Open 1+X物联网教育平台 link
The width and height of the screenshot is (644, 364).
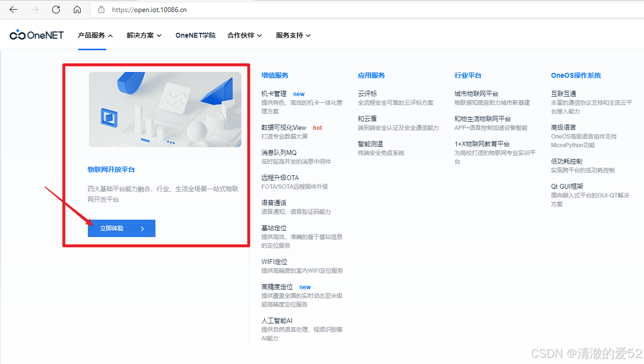point(482,144)
